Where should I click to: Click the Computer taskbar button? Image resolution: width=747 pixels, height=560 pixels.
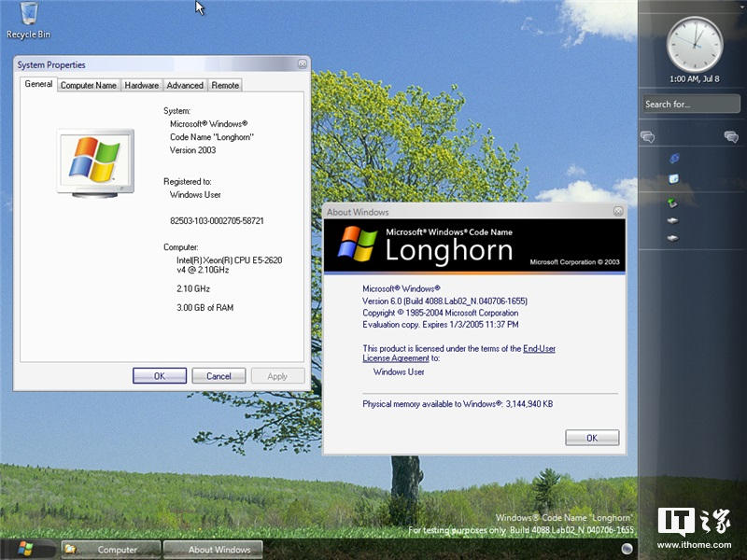[x=111, y=549]
